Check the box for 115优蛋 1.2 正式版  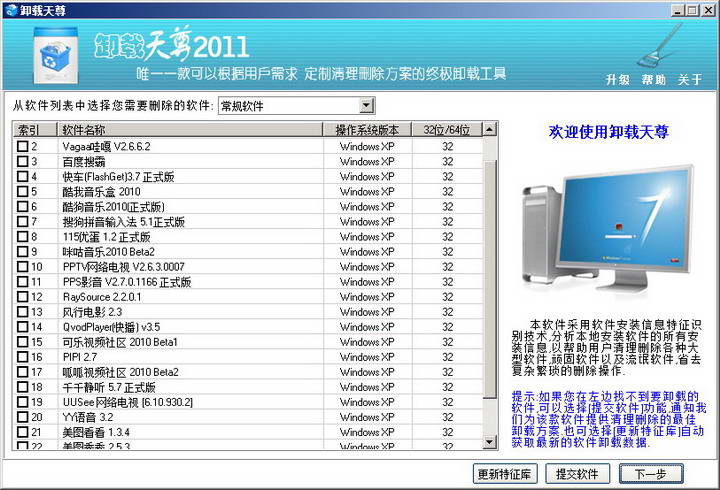tap(22, 237)
